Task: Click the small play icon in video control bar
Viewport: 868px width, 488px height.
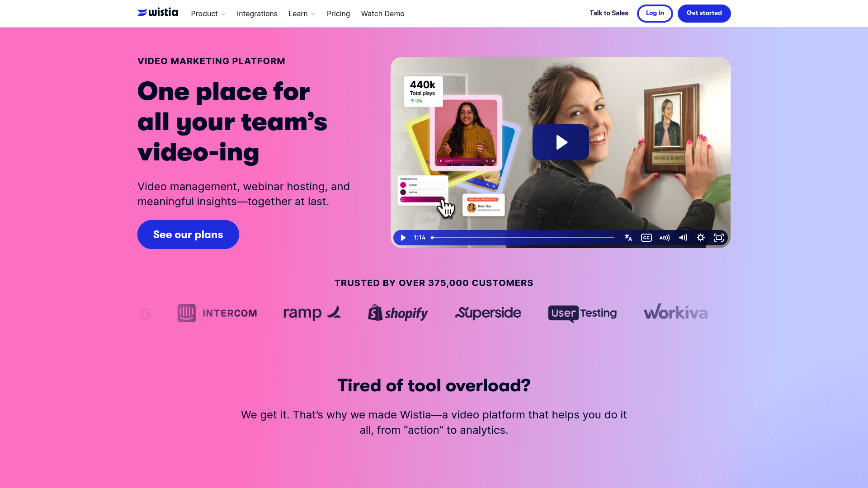Action: 403,238
